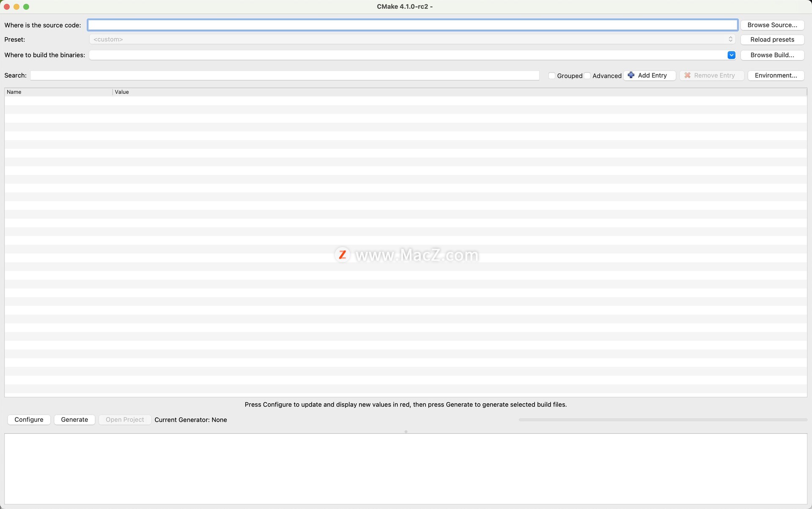Viewport: 812px width, 509px height.
Task: Click the progress bar beside Current Generator
Action: tap(663, 420)
